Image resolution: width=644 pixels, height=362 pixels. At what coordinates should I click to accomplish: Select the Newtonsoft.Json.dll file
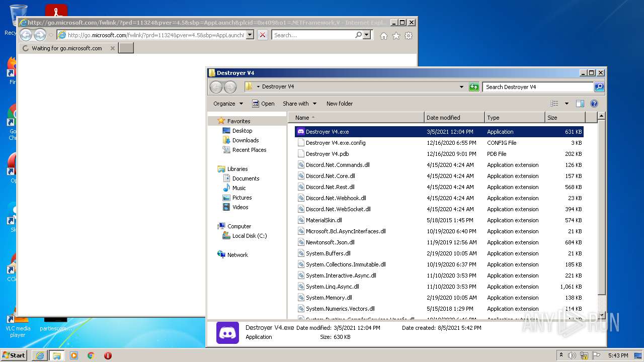click(x=439, y=242)
